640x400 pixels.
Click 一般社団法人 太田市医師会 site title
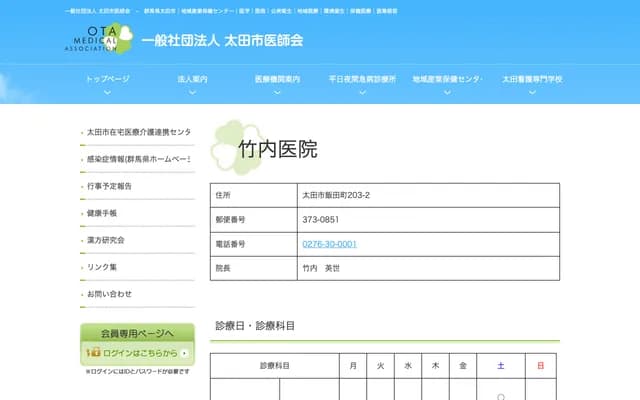pos(222,41)
